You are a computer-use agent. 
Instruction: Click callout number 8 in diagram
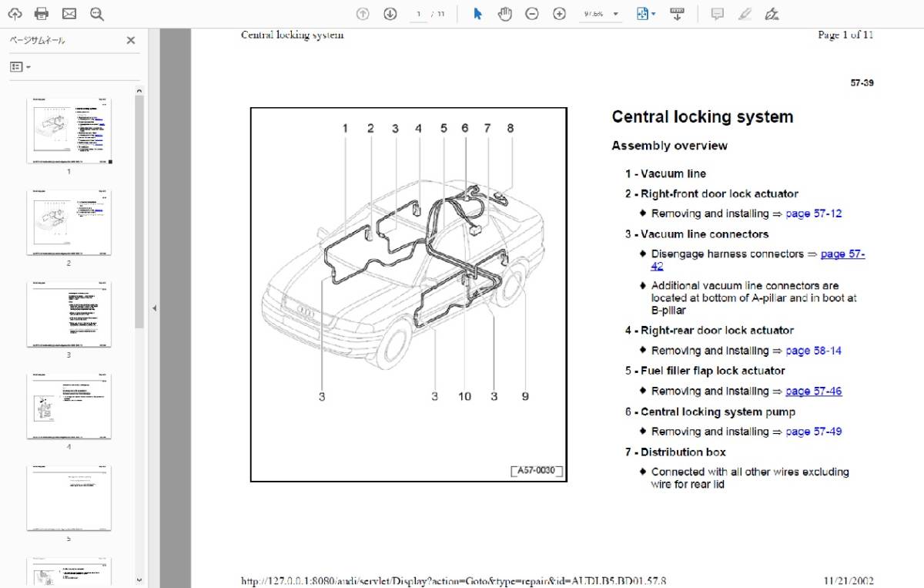click(510, 129)
